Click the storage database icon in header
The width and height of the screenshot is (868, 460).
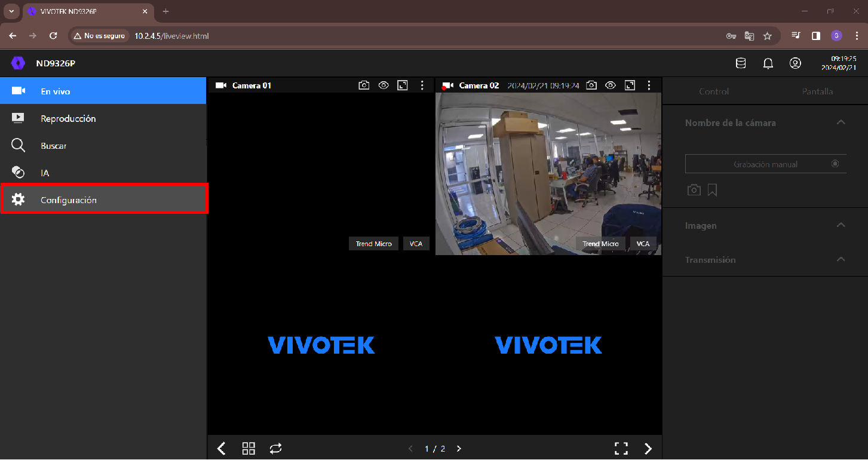741,63
